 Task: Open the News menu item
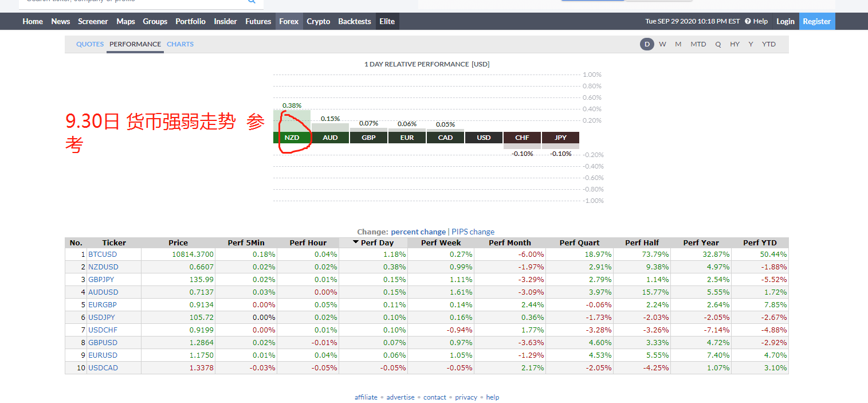[61, 21]
